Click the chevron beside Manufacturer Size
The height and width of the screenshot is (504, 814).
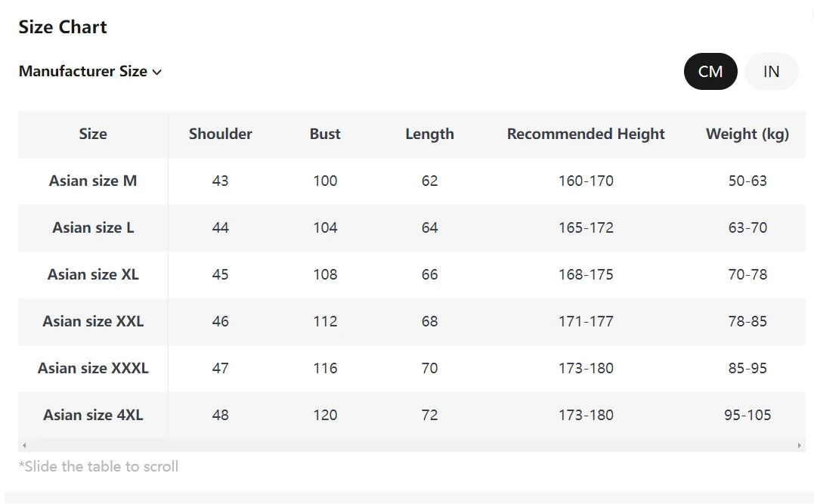(x=157, y=73)
